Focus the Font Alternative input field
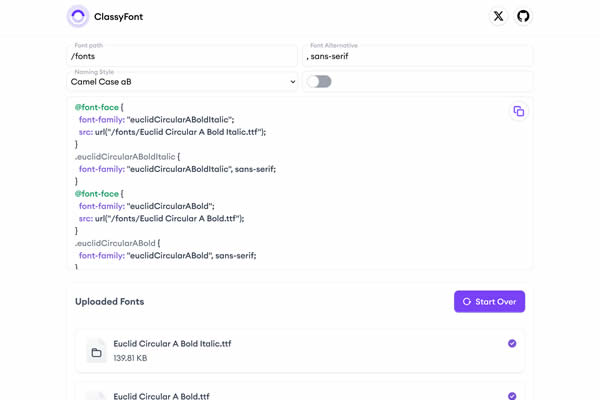Viewport: 600px width, 400px height. point(417,56)
